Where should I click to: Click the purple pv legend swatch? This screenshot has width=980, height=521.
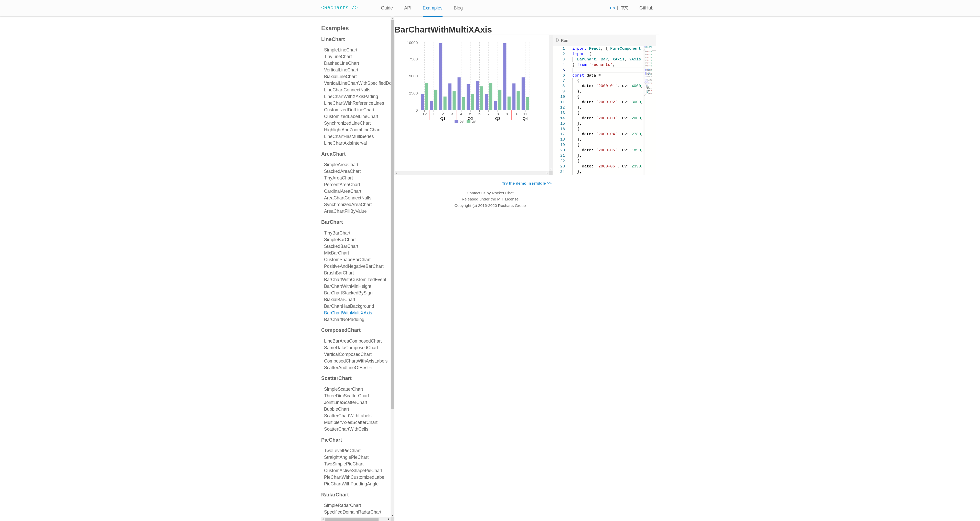(x=457, y=121)
